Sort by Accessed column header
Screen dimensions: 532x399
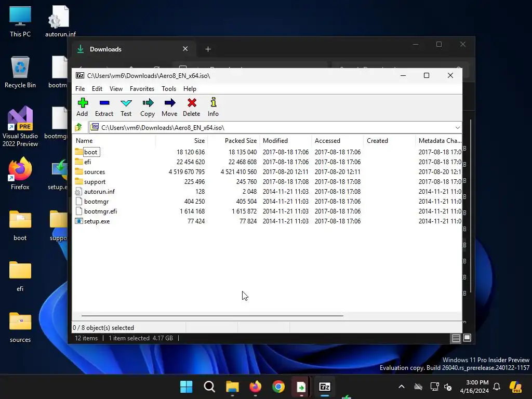coord(338,140)
